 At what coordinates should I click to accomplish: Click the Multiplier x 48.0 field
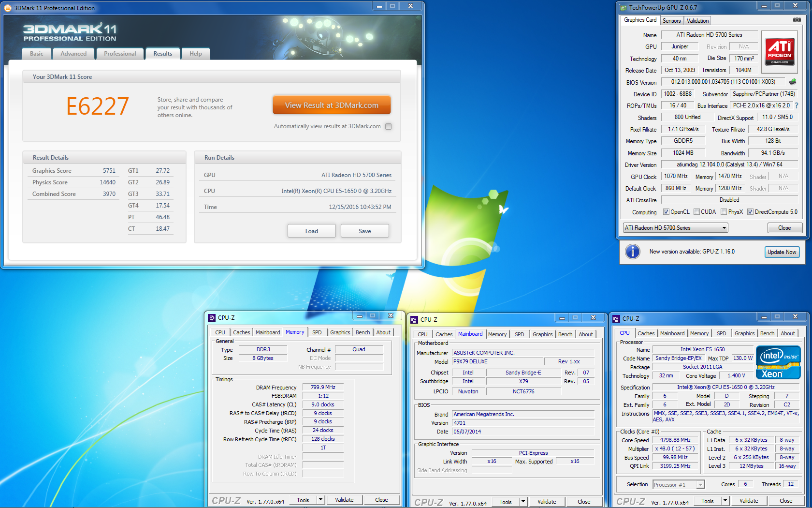675,448
